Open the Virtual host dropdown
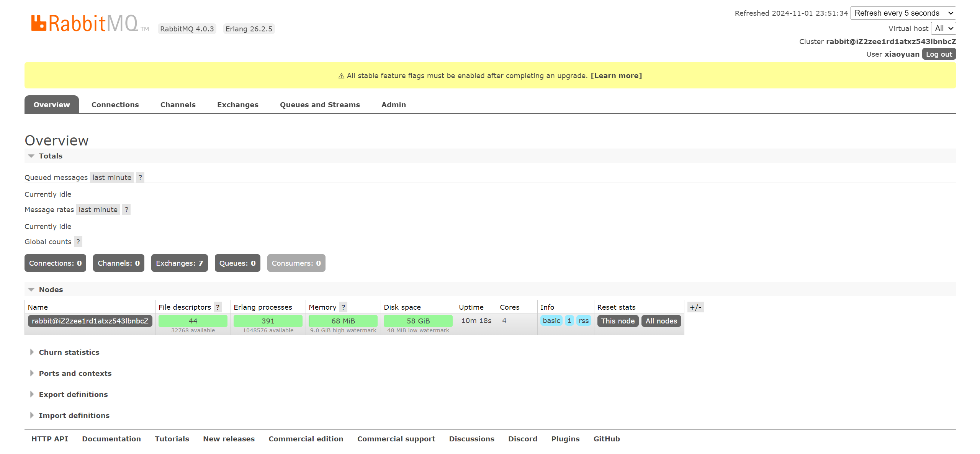The image size is (980, 454). [x=943, y=28]
